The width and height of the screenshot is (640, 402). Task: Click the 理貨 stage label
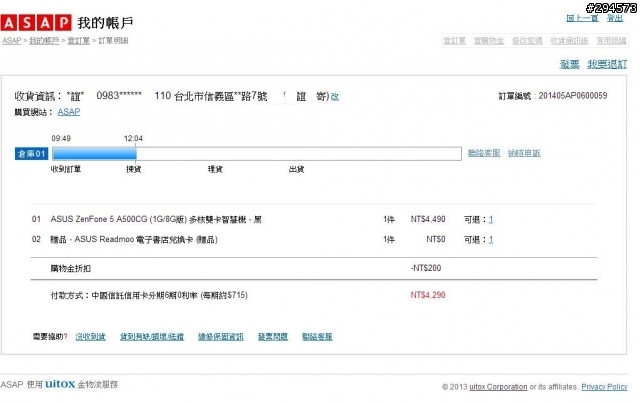[215, 169]
